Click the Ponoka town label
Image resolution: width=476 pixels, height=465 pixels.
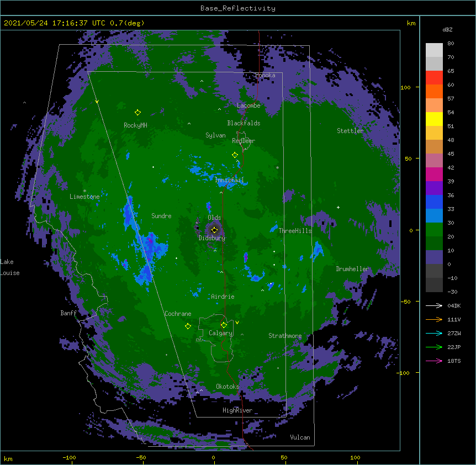pos(265,75)
